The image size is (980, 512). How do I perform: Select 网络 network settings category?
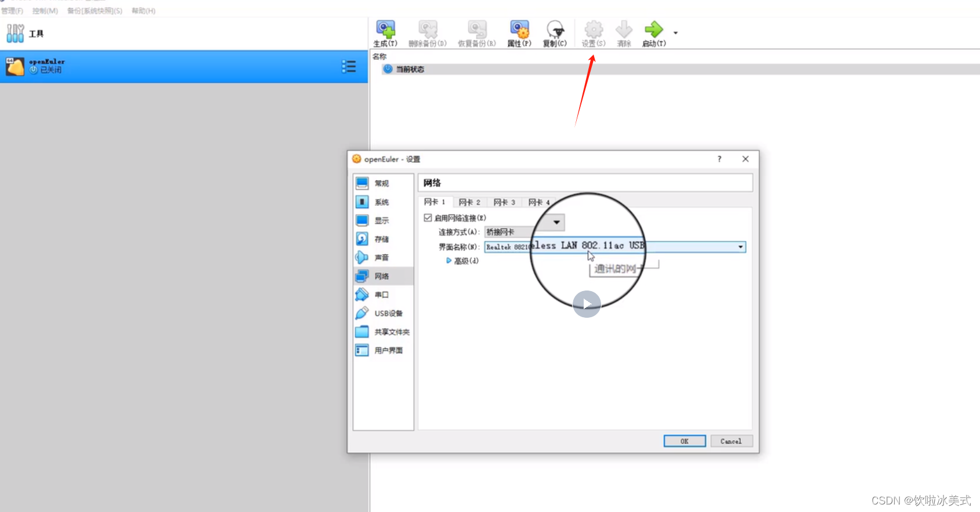click(x=384, y=276)
